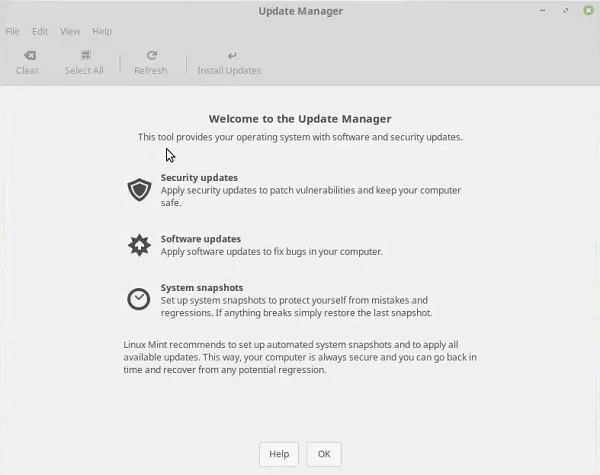Image resolution: width=600 pixels, height=475 pixels.
Task: Click the Software updates starburst arrow icon
Action: click(139, 245)
